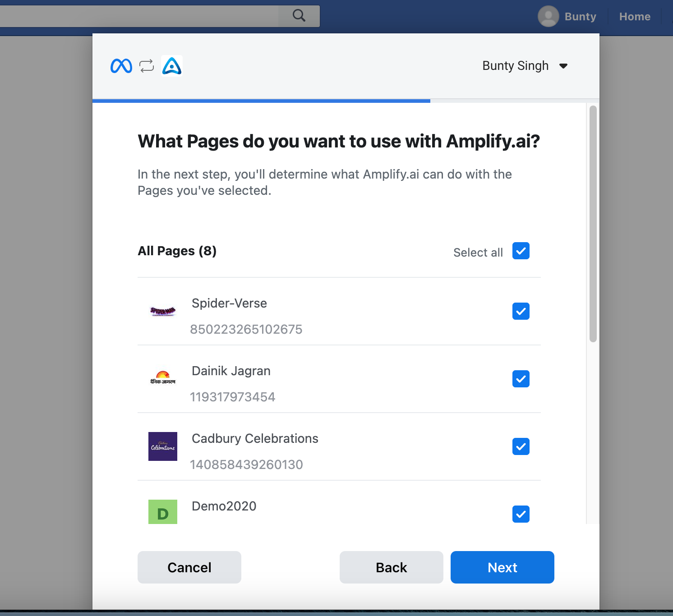
Task: Open the Home menu item
Action: click(635, 17)
